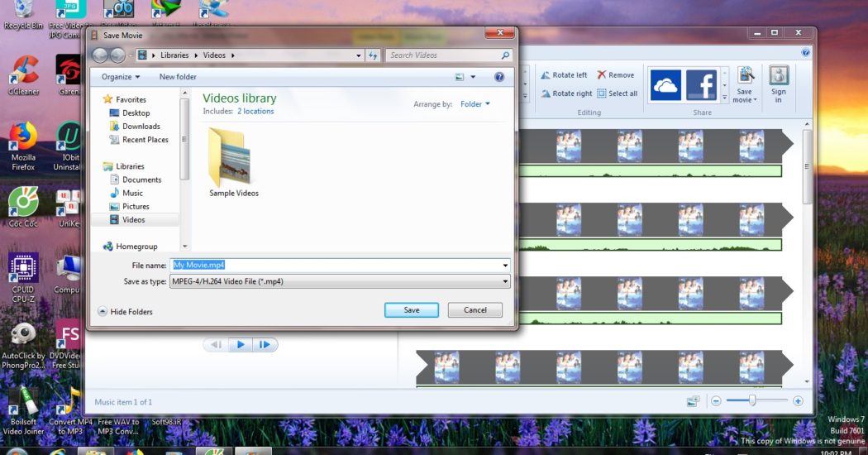
Task: Open the 2 locations link
Action: [x=255, y=112]
